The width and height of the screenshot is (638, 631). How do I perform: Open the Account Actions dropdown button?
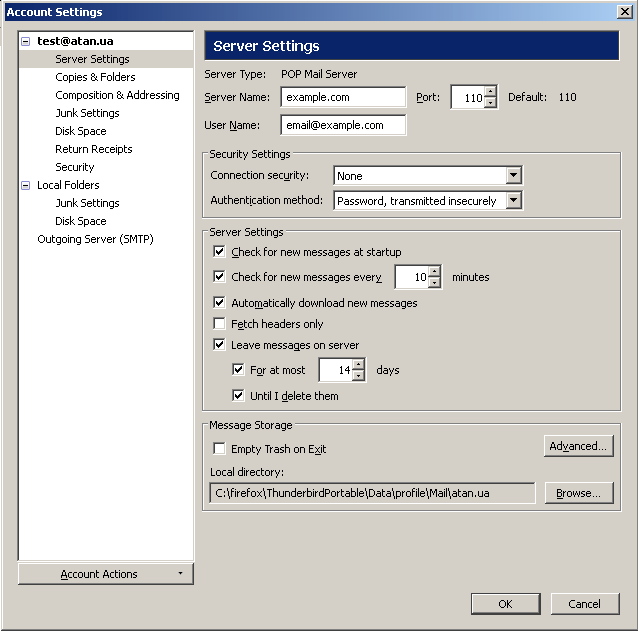[105, 574]
